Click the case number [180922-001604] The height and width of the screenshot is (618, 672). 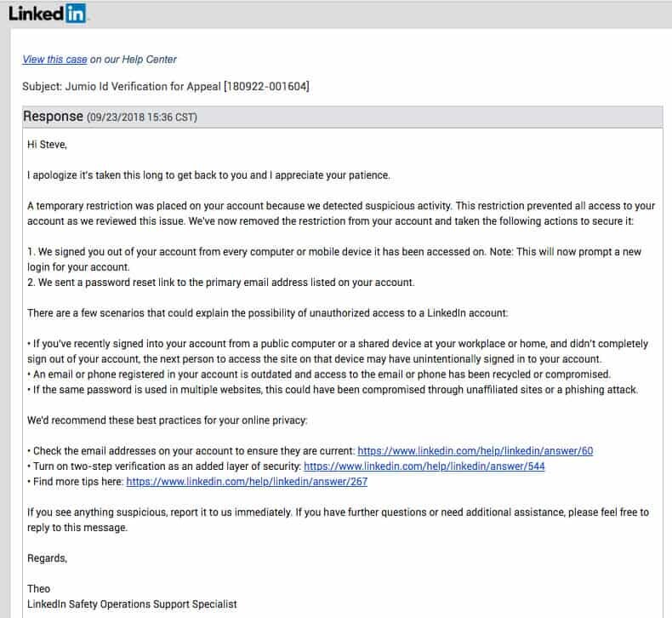coord(265,86)
